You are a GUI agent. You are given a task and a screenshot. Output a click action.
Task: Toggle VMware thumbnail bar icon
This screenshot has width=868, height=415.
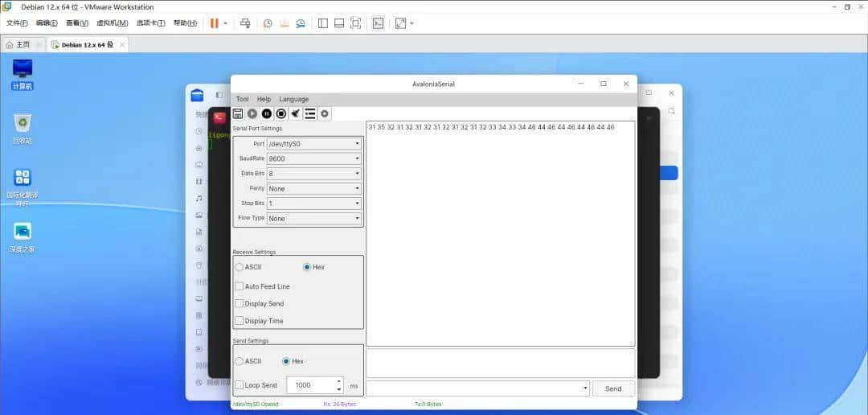(x=339, y=23)
